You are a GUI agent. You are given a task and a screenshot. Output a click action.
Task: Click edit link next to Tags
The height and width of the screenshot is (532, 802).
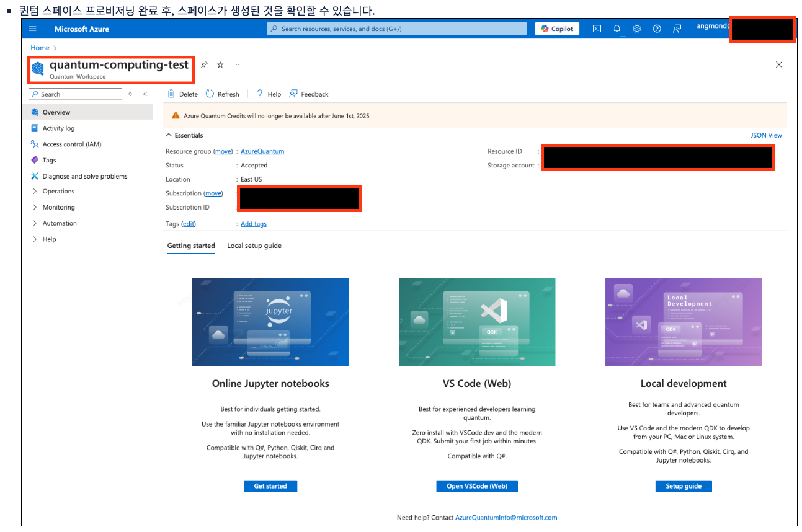pyautogui.click(x=189, y=224)
